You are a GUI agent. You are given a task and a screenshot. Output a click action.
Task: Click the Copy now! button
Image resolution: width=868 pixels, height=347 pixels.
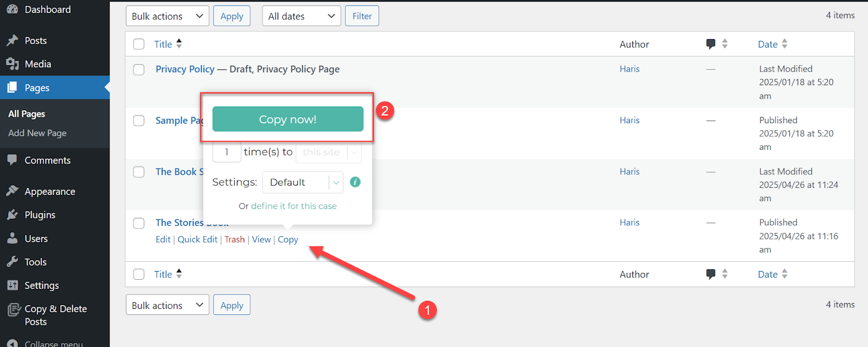[288, 119]
